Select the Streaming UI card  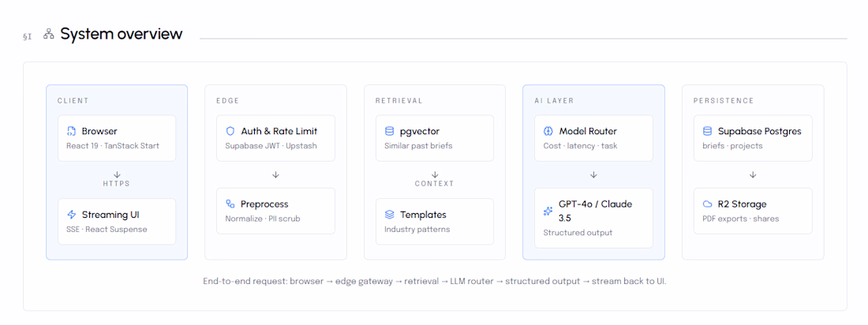coord(117,222)
